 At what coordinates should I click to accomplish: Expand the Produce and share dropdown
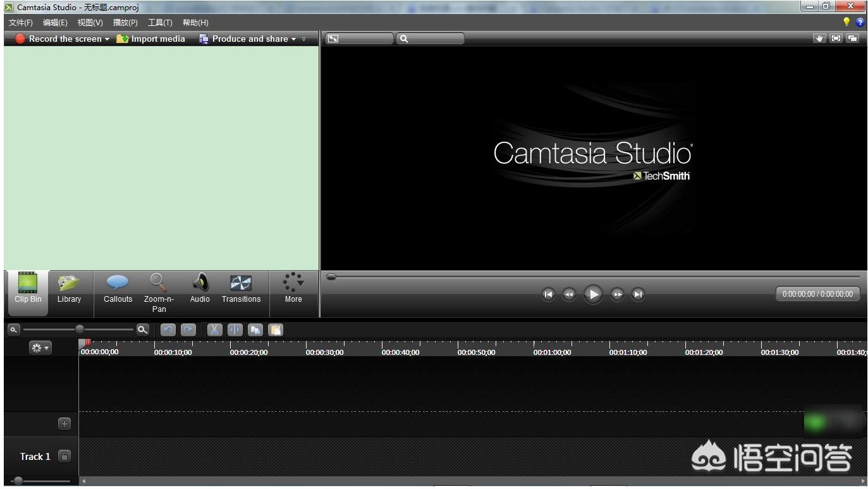click(x=293, y=39)
